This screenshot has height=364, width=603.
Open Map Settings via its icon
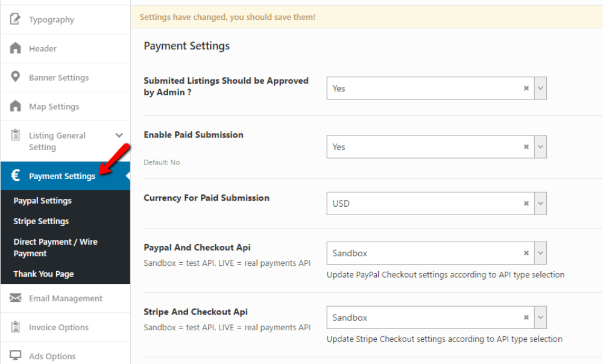click(x=14, y=106)
